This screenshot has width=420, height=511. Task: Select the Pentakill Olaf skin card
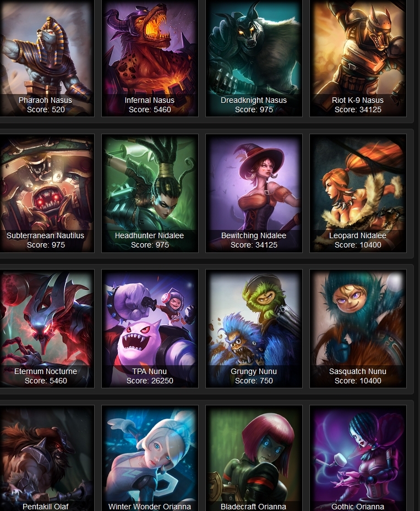coord(46,458)
